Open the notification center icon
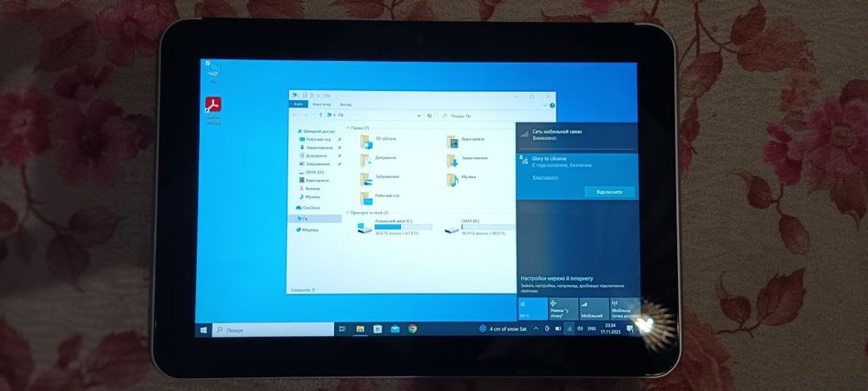 [x=629, y=329]
